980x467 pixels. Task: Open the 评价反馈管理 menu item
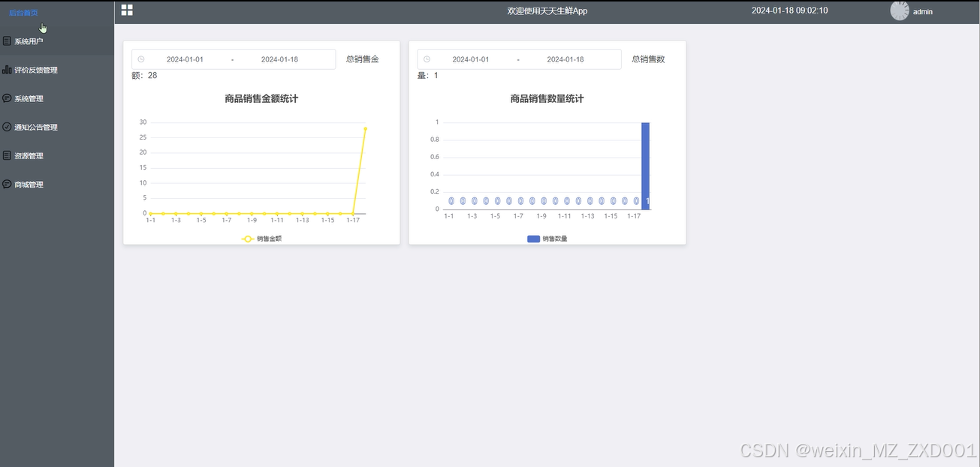[x=57, y=70]
